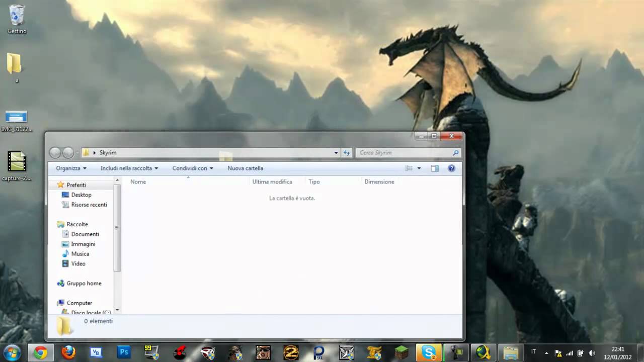Click the volume speaker tray icon

[592, 353]
